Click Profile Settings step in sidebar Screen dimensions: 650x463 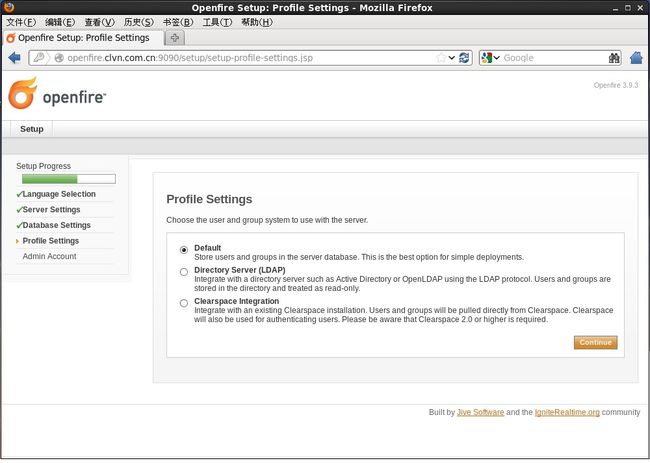pyautogui.click(x=51, y=241)
